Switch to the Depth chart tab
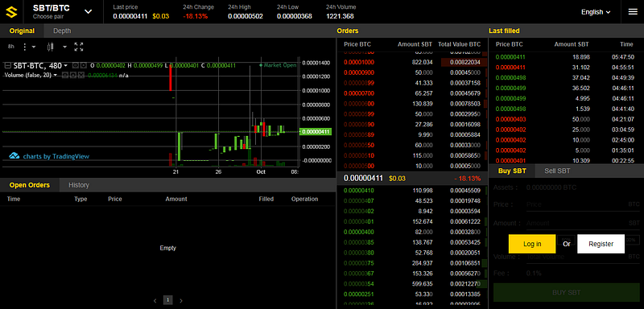644x309 pixels. click(x=62, y=31)
